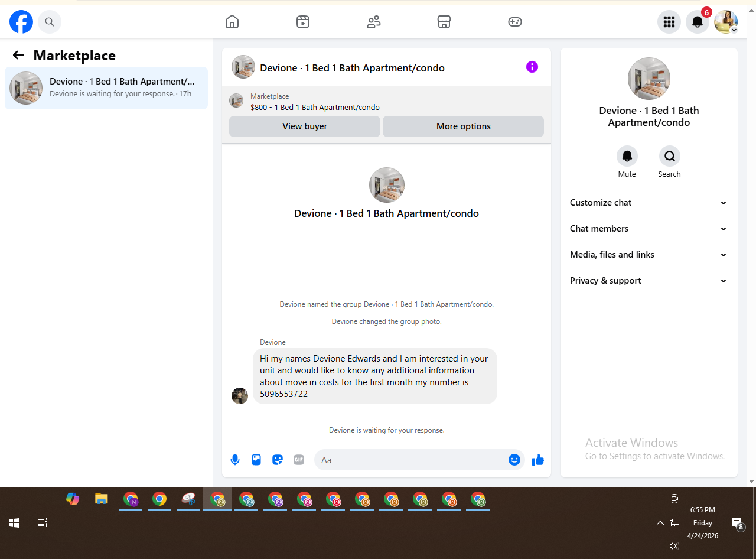Open the sticker picker icon
The height and width of the screenshot is (559, 756).
click(278, 460)
